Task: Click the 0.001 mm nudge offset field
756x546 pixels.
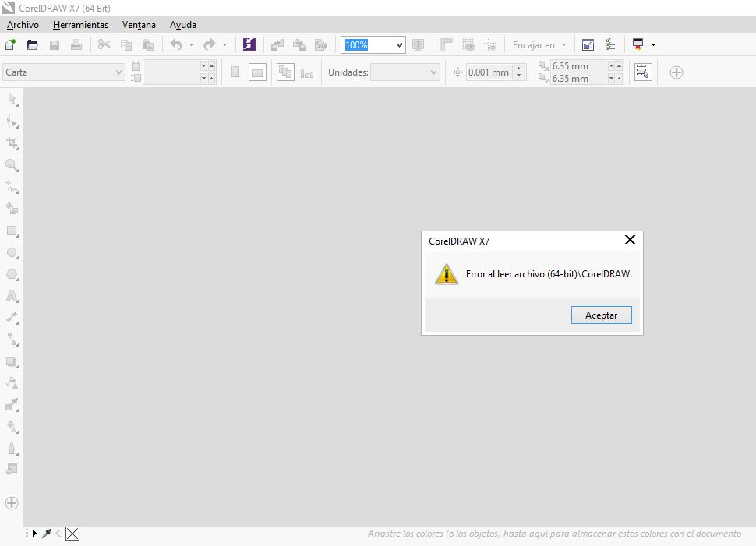Action: pos(489,72)
